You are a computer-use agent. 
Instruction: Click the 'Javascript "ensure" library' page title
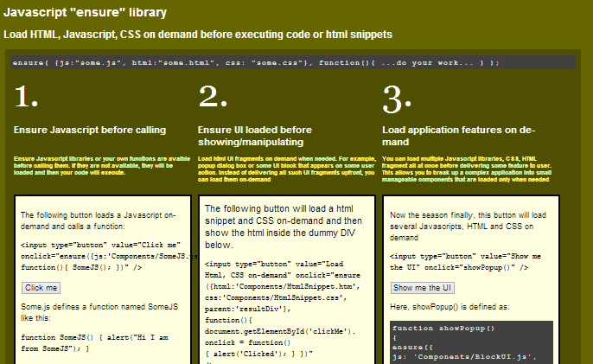click(85, 12)
